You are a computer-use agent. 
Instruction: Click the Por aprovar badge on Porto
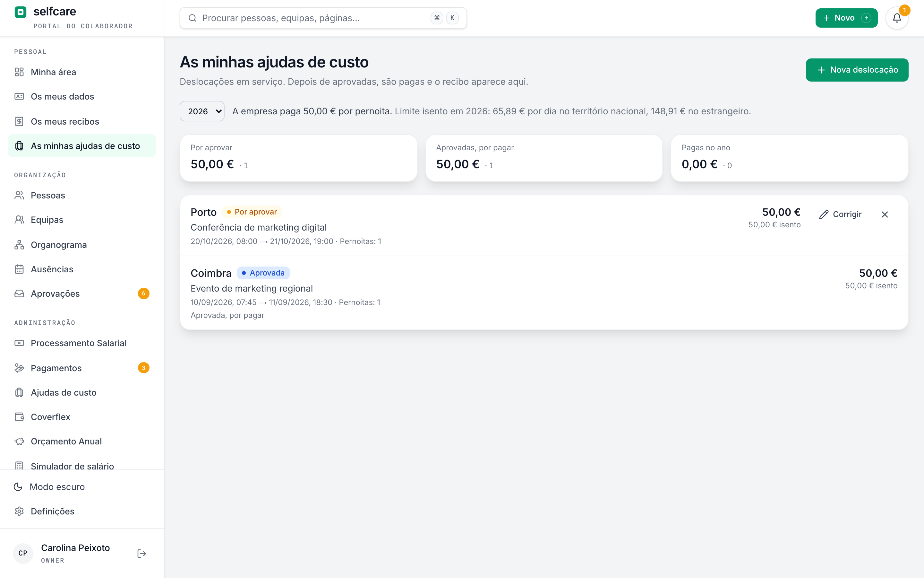252,212
